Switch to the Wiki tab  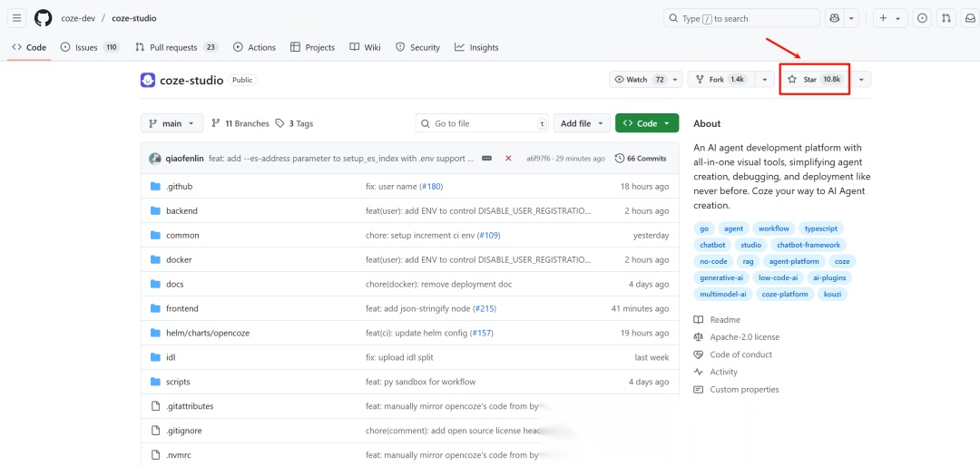pos(365,47)
